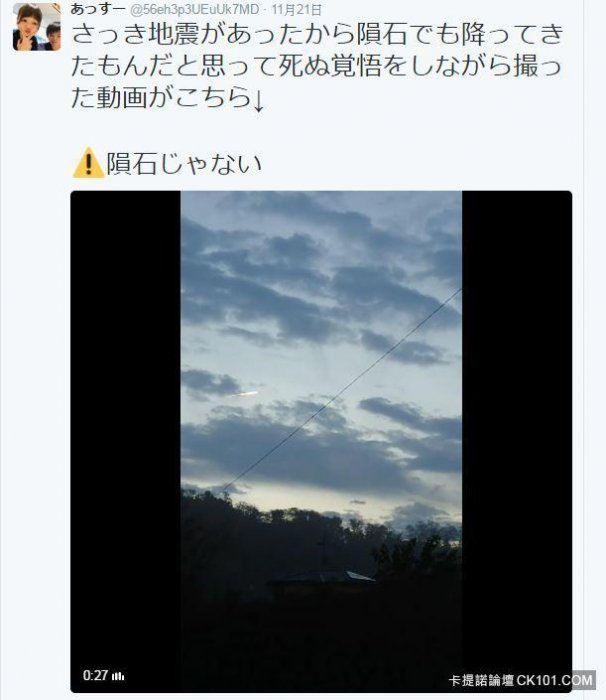
Task: Open the tweet author's profile picture
Action: [x=37, y=26]
